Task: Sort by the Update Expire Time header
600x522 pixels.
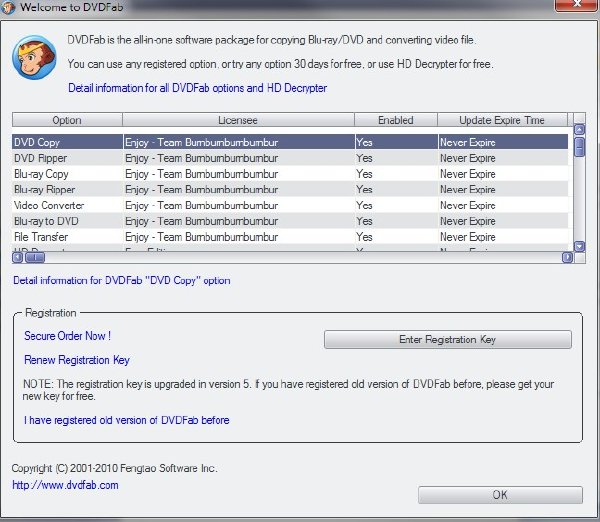Action: pos(502,120)
